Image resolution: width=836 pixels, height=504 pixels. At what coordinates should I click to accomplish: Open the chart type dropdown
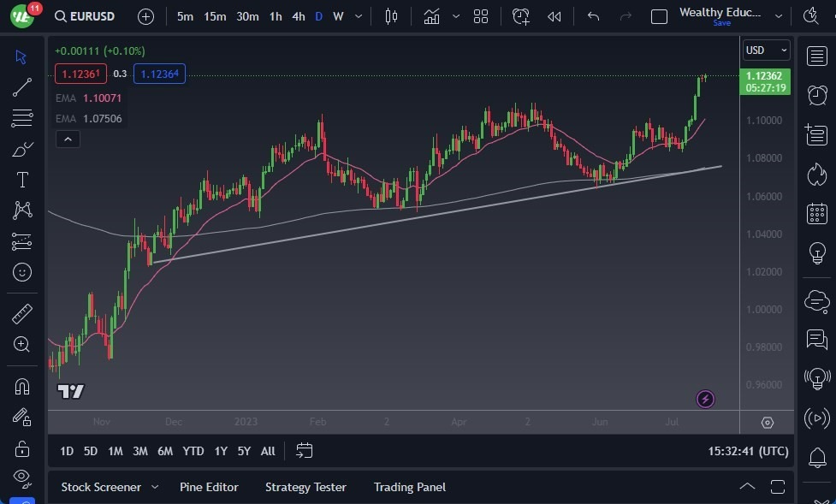391,15
